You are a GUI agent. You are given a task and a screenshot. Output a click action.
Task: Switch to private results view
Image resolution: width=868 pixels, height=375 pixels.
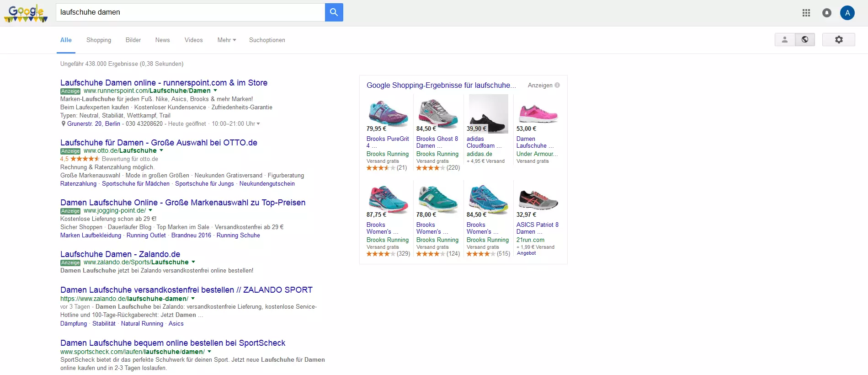(x=785, y=40)
